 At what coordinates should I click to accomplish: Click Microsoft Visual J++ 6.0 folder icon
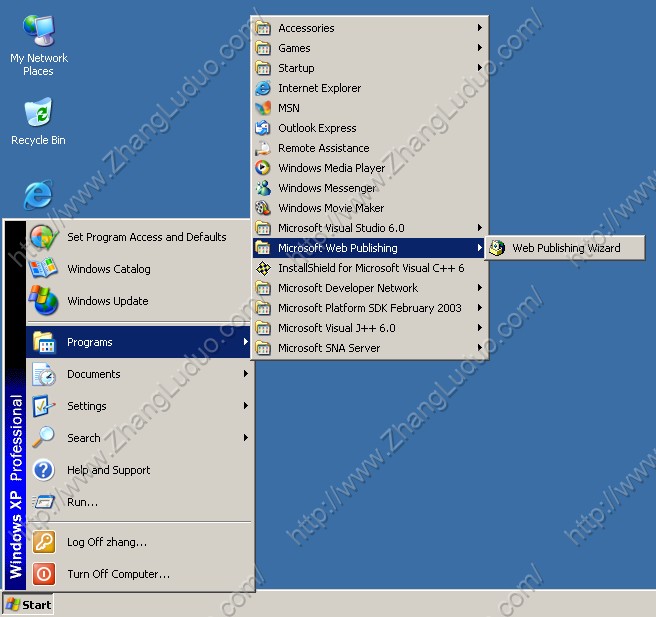coord(263,328)
